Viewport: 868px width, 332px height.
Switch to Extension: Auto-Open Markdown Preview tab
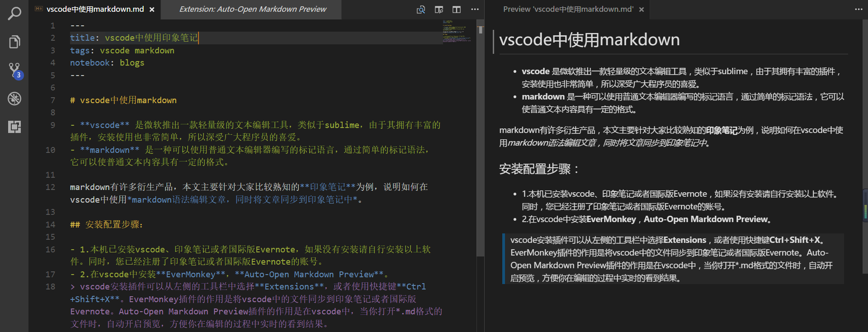(x=252, y=9)
